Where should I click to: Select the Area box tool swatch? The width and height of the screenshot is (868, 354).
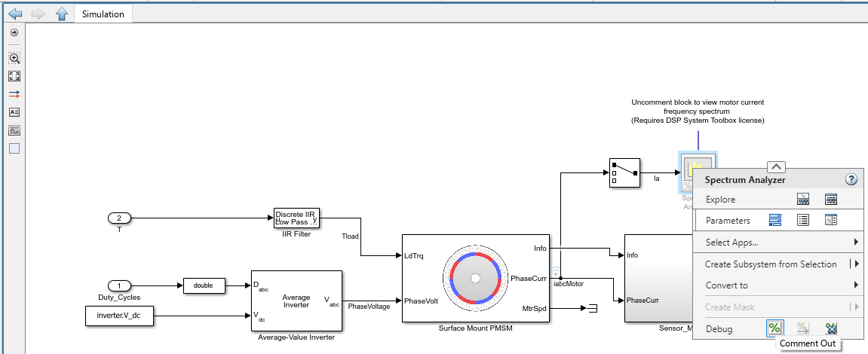pyautogui.click(x=14, y=148)
